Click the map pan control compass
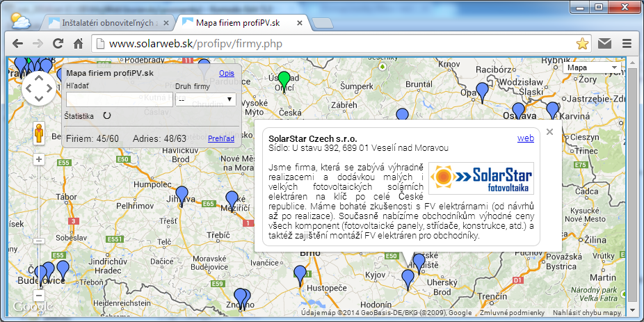Image resolution: width=644 pixels, height=322 pixels. pos(39,88)
